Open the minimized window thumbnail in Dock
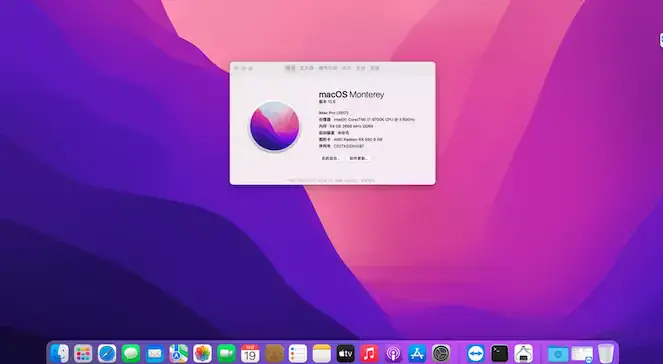The image size is (663, 364). (x=582, y=354)
